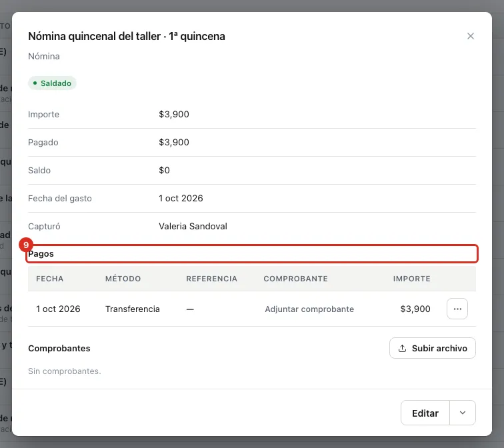
Task: Close the payroll detail dialog
Action: pos(470,36)
